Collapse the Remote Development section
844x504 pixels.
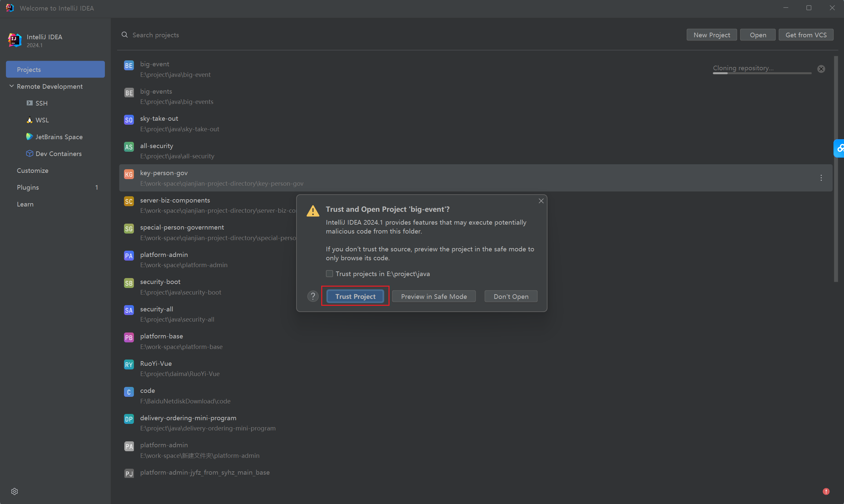click(12, 86)
